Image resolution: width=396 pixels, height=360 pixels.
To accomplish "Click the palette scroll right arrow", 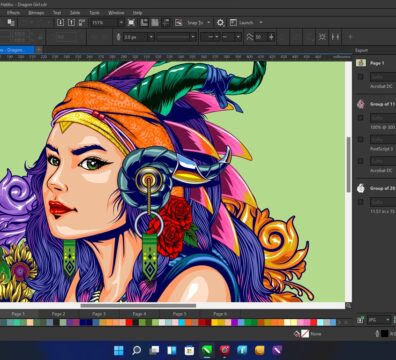I will pos(340,322).
